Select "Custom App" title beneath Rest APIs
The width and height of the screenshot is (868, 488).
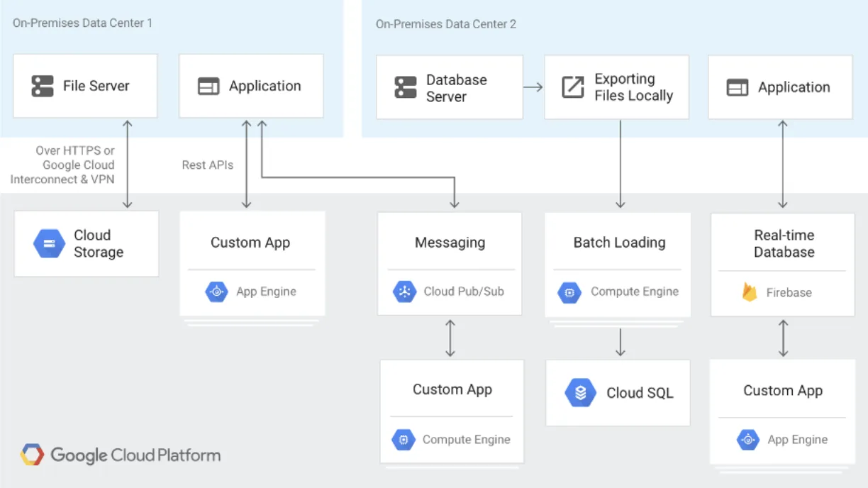(250, 243)
